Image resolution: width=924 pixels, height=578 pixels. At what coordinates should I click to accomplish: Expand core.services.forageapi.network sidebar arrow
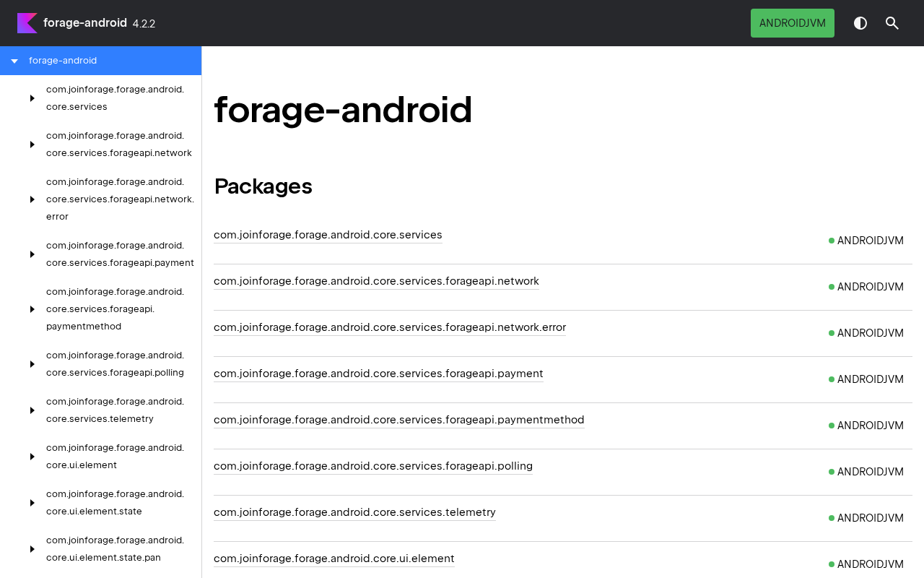pos(32,144)
